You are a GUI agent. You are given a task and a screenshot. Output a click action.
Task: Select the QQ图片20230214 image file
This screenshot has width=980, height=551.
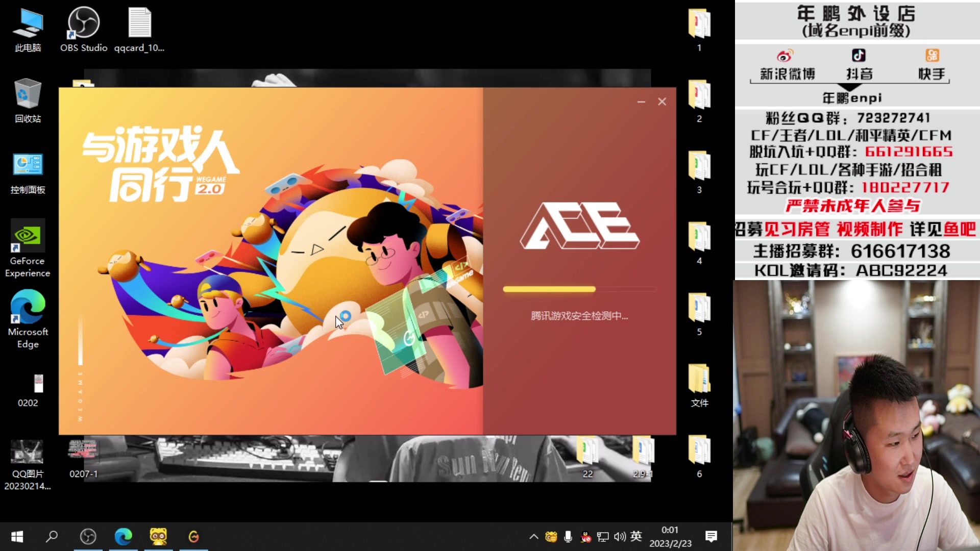(x=28, y=465)
